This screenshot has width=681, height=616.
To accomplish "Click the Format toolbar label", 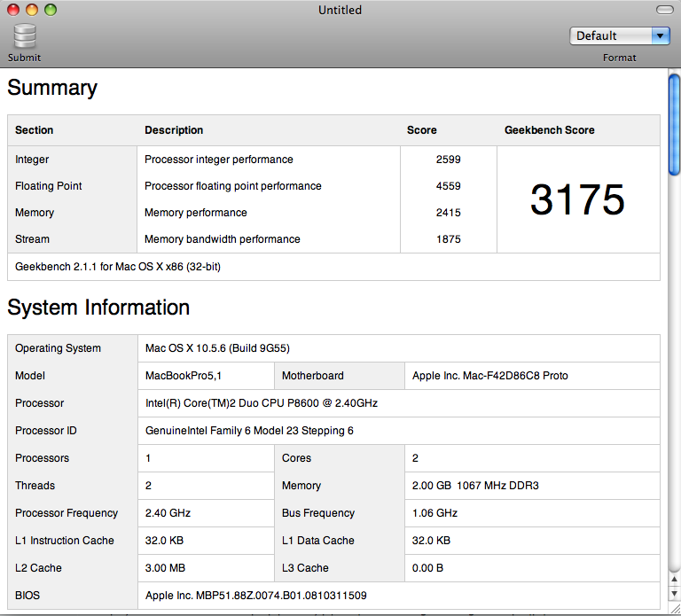I will [619, 58].
